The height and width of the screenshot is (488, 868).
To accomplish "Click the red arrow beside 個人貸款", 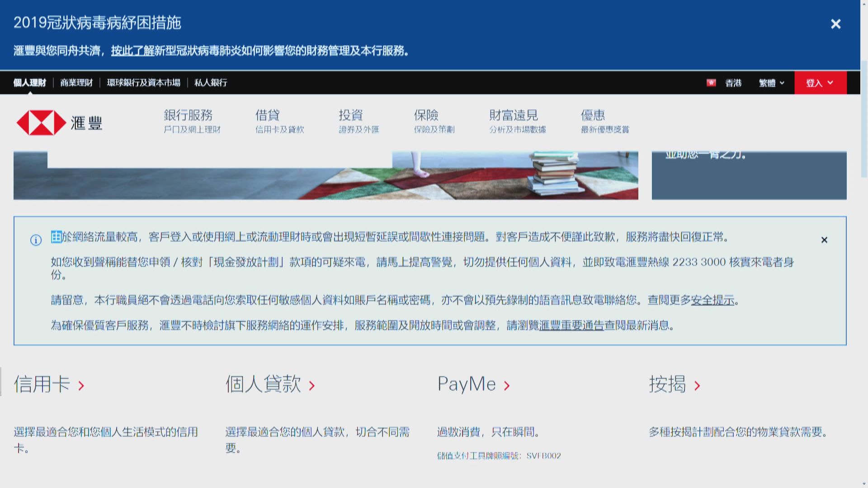I will (x=311, y=386).
